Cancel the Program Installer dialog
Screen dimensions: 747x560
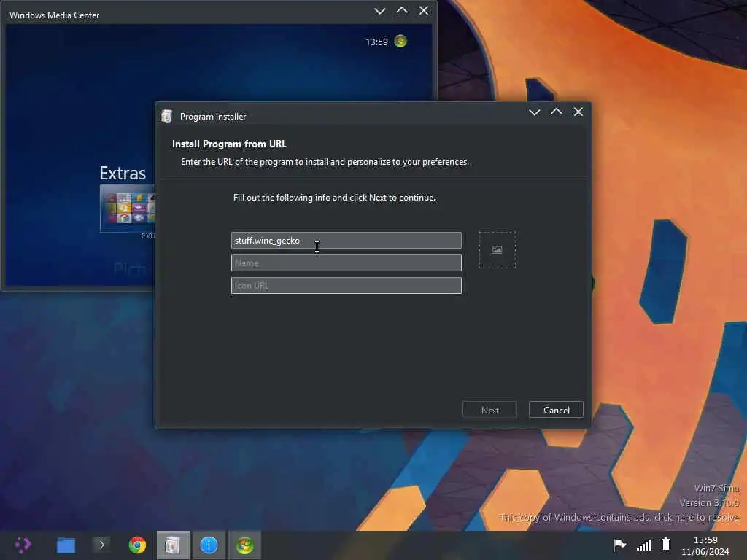click(x=556, y=410)
